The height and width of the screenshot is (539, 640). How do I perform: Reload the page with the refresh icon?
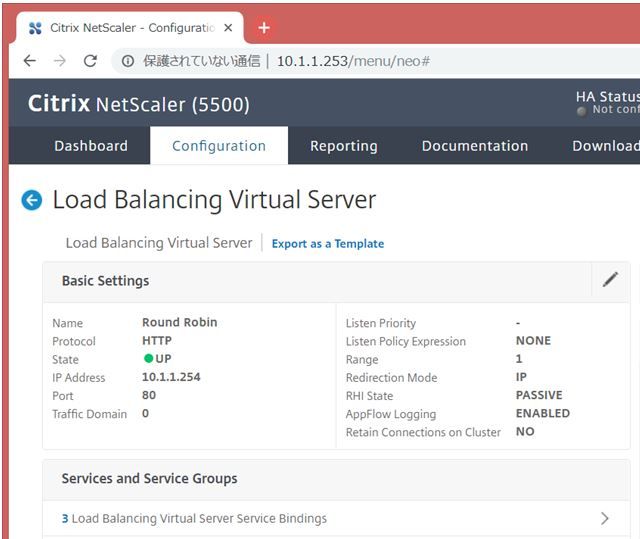tap(90, 61)
